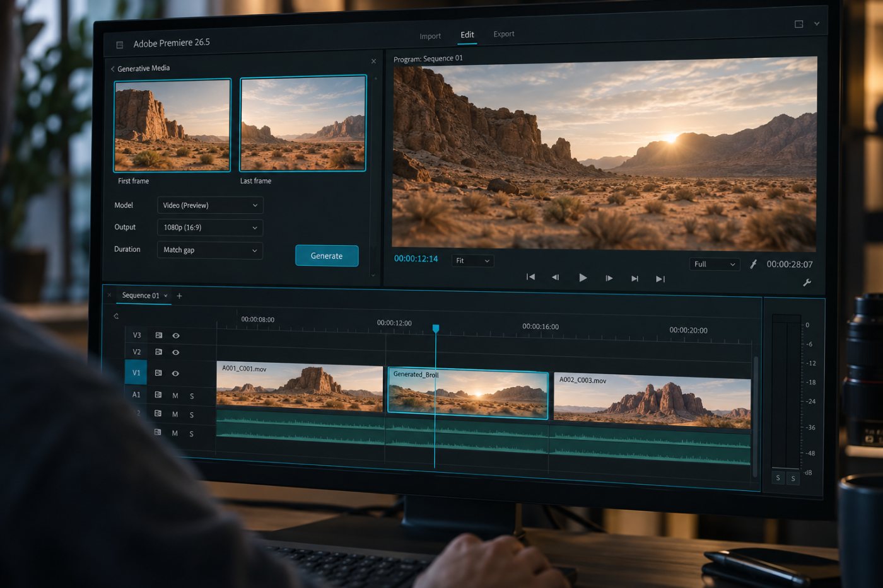This screenshot has height=588, width=883.
Task: Step back one frame in Program monitor
Action: 556,277
